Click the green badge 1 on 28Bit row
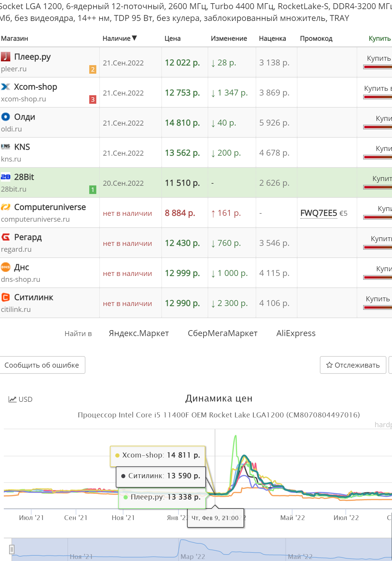 (x=92, y=190)
